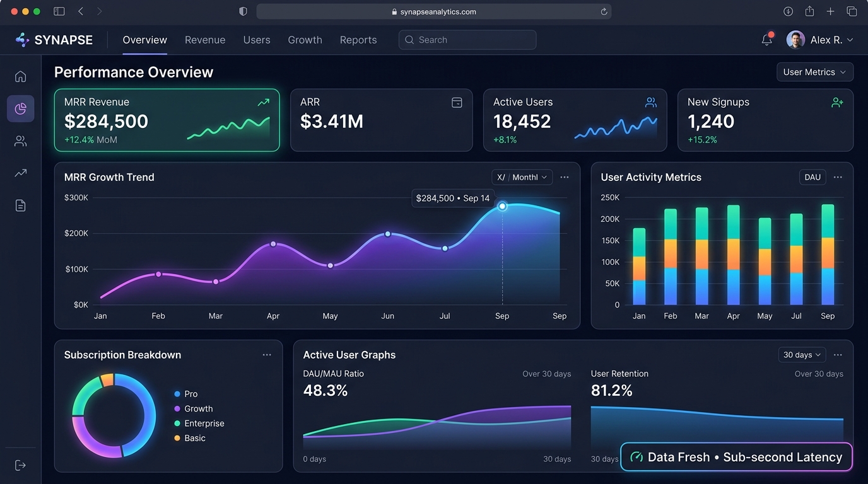Click the browser sidebar toggle icon

click(x=59, y=11)
